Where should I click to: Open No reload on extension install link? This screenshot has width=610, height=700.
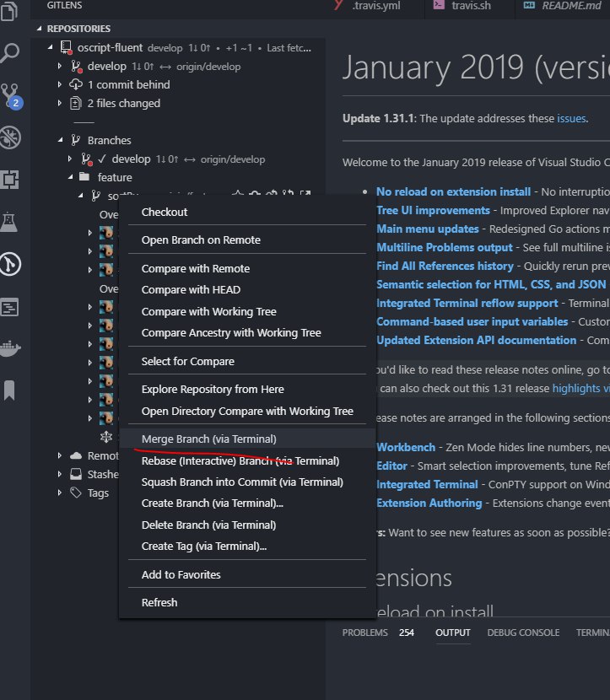click(453, 191)
